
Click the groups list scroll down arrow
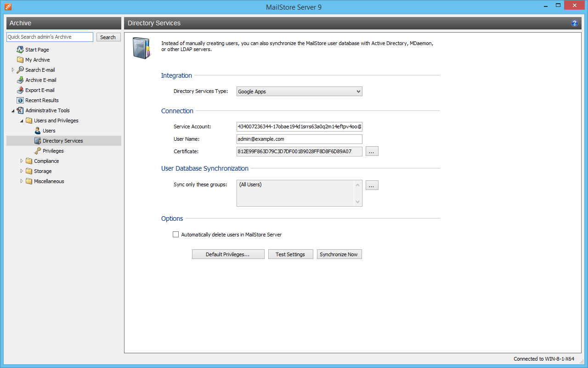click(357, 202)
